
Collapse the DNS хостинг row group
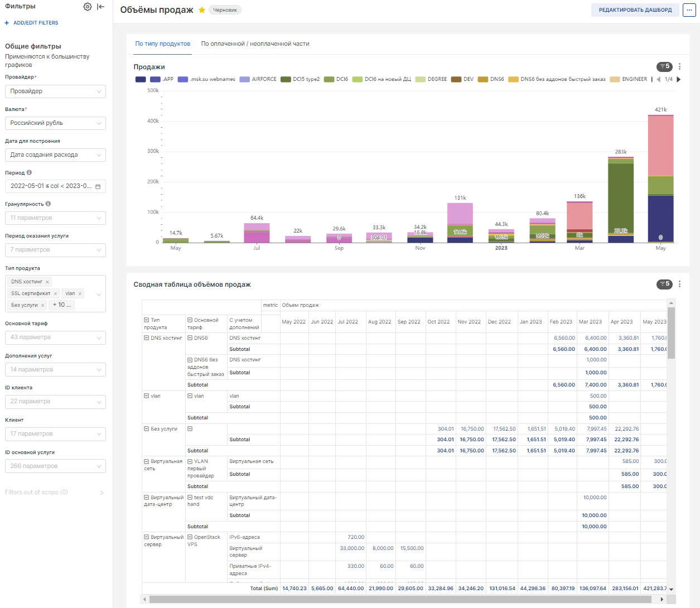(x=146, y=338)
